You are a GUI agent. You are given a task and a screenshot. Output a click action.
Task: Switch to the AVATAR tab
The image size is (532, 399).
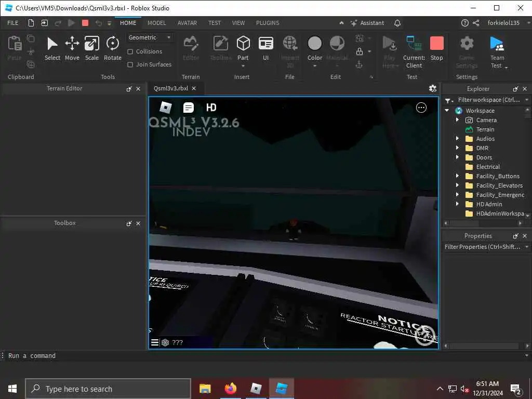click(x=187, y=23)
